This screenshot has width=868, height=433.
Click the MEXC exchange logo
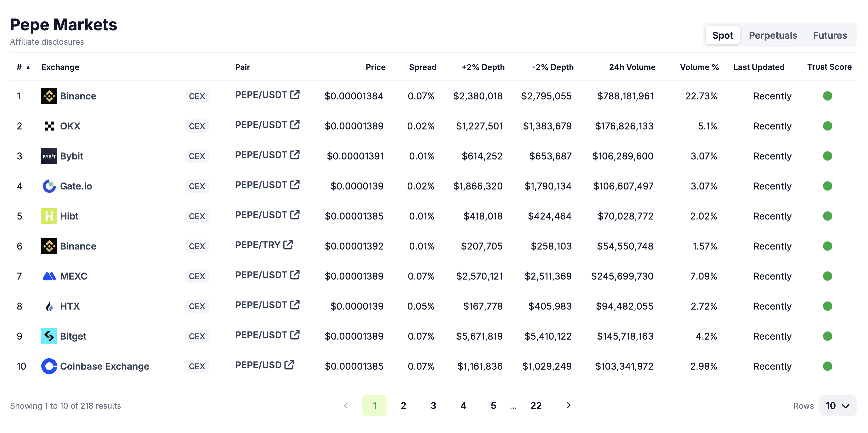[49, 276]
